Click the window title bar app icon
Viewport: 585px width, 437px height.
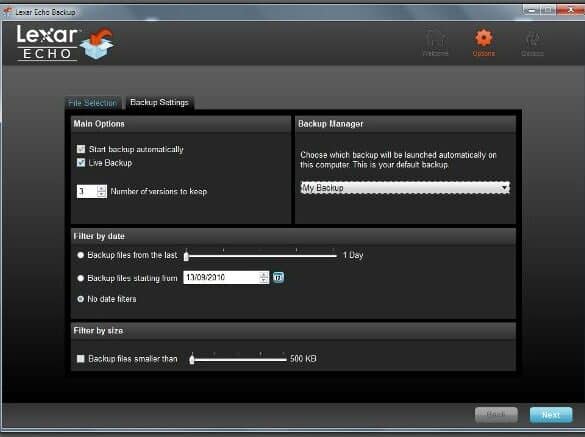pyautogui.click(x=7, y=12)
